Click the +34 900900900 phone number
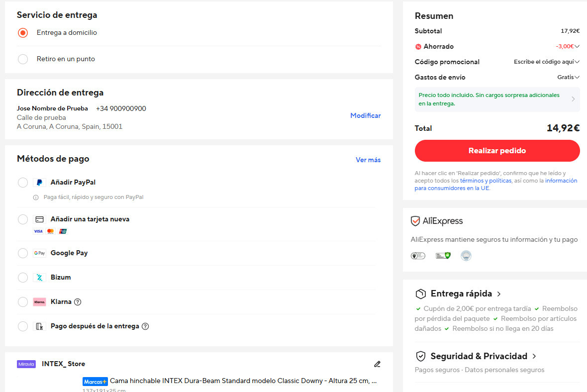 [121, 108]
